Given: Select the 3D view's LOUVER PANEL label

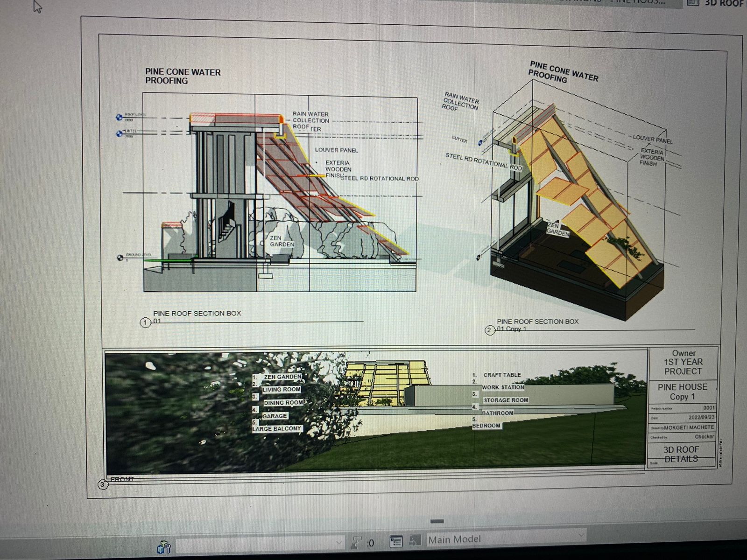Looking at the screenshot, I should point(653,139).
